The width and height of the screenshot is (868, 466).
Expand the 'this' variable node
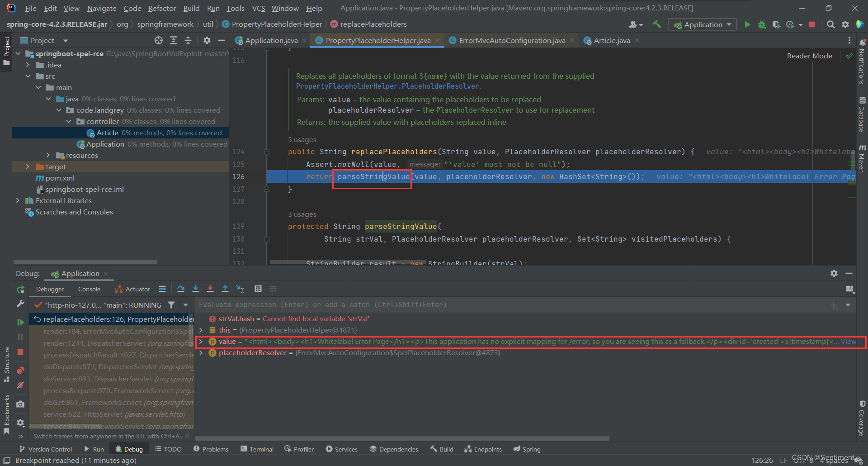pyautogui.click(x=201, y=330)
